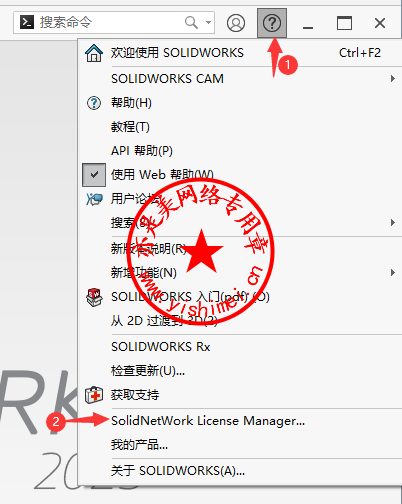402x504 pixels.
Task: Click the search magnifier icon
Action: click(x=191, y=23)
